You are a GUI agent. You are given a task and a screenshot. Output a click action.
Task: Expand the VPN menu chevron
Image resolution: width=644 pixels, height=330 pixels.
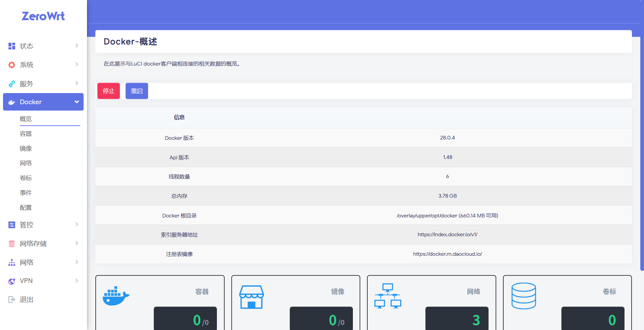(77, 281)
